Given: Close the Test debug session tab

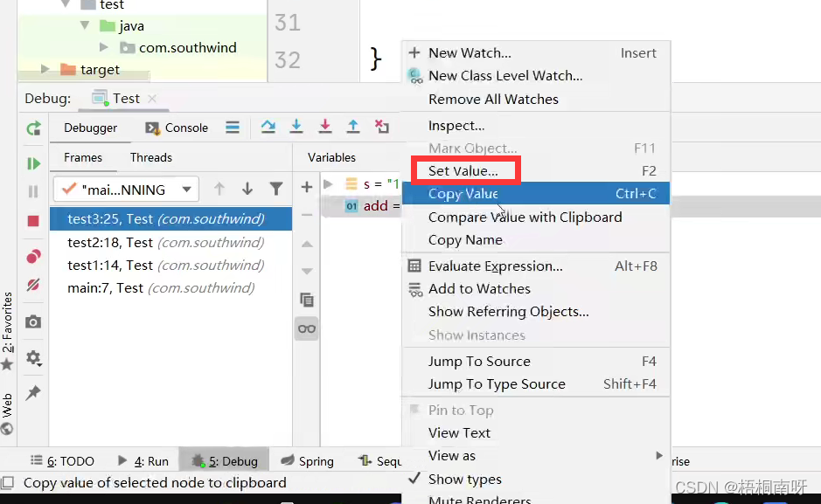Looking at the screenshot, I should (x=152, y=99).
